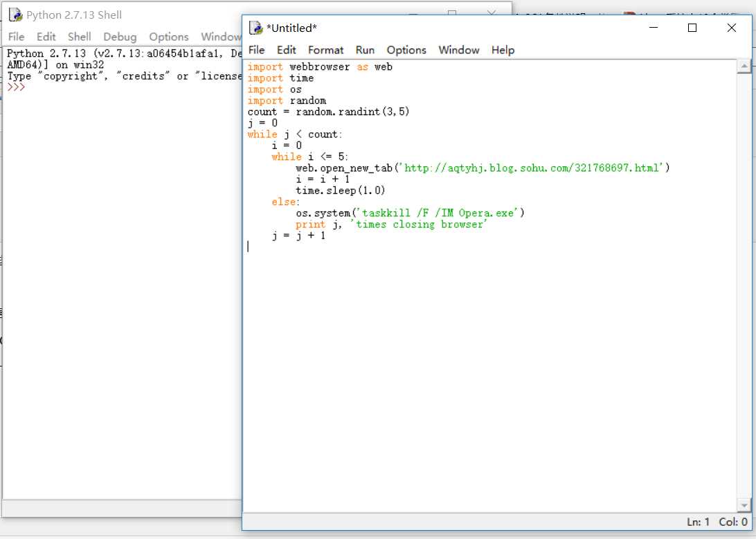Click the 'import webbrowser as web' line
Viewport: 756px width, 539px height.
point(320,67)
